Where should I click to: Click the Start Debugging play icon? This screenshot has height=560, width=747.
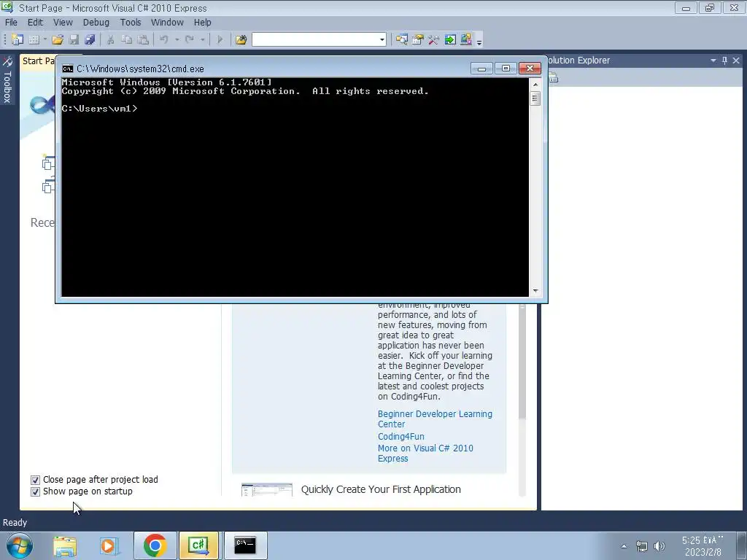(220, 39)
